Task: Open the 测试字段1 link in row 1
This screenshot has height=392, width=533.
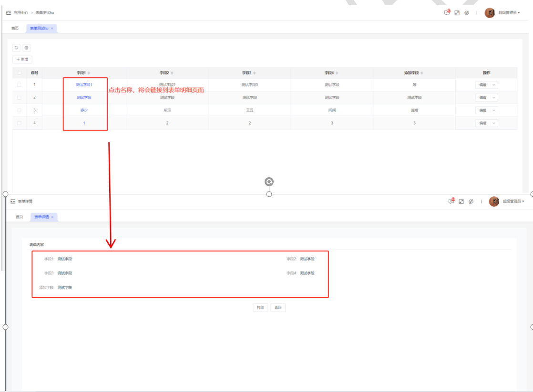Action: pos(84,85)
